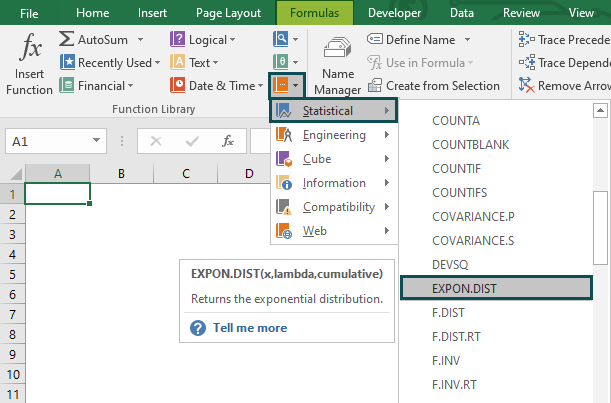Open the Recently Used functions list
The height and width of the screenshot is (403, 611).
109,63
